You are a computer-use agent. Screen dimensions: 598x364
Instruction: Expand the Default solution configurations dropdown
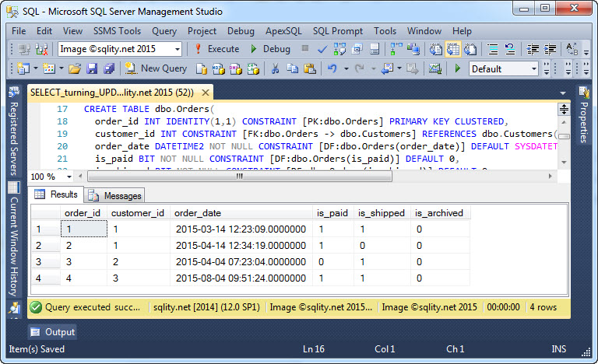pyautogui.click(x=534, y=68)
